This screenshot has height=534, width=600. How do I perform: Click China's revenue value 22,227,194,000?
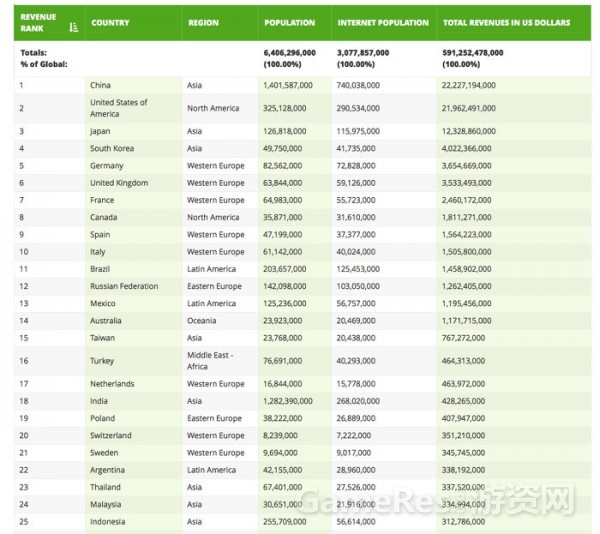click(x=469, y=85)
